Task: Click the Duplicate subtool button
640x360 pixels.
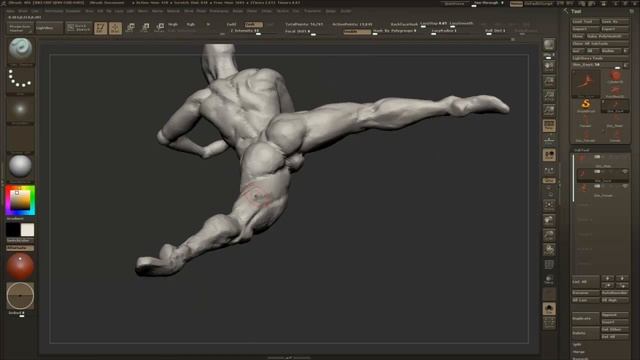Action: click(x=585, y=318)
